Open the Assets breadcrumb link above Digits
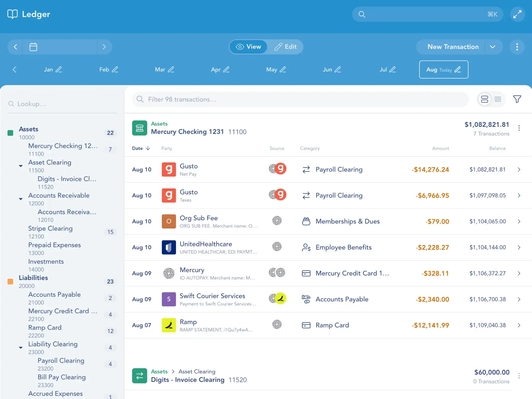The width and height of the screenshot is (532, 399). point(159,371)
